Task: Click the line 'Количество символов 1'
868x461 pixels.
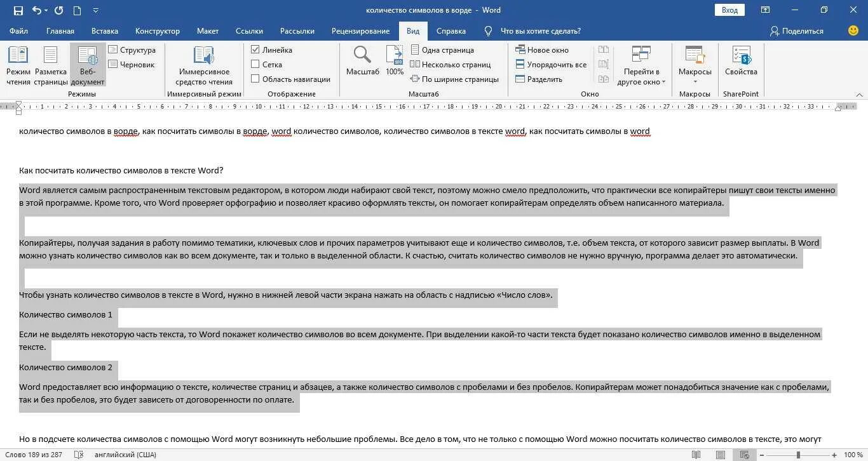Action: pos(65,314)
